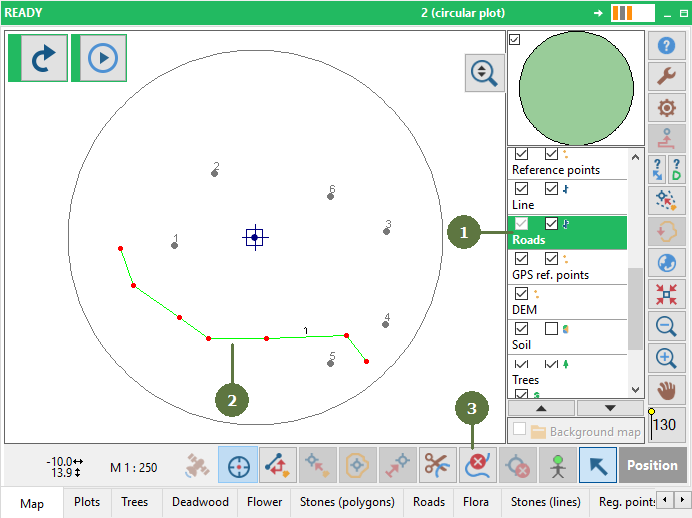Select the blue arrow pointer tool
The height and width of the screenshot is (518, 692).
598,465
